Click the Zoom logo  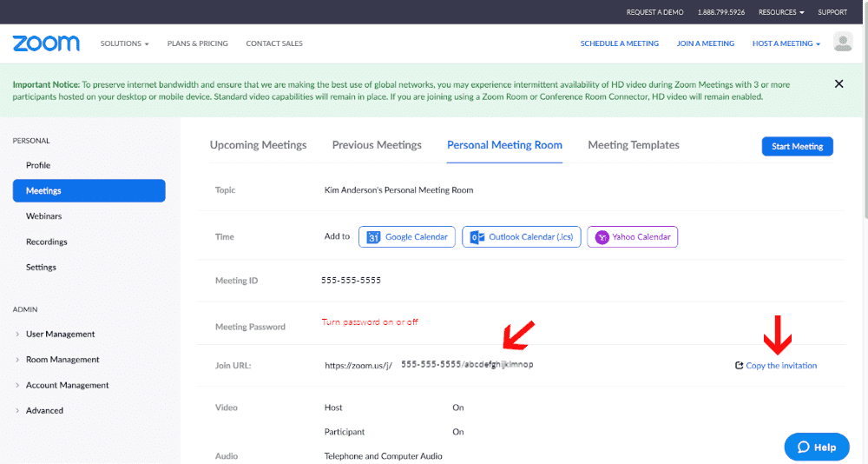(x=46, y=43)
